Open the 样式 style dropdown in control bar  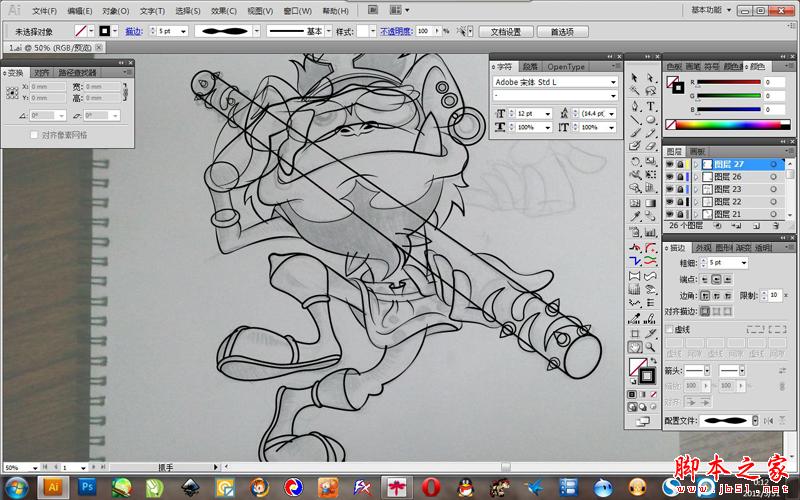pos(373,32)
